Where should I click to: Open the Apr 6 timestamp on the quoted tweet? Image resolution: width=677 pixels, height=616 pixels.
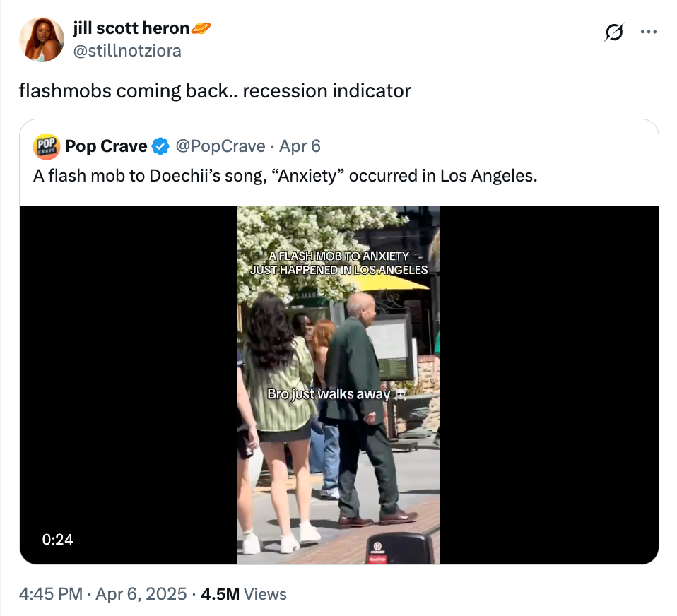pos(300,146)
